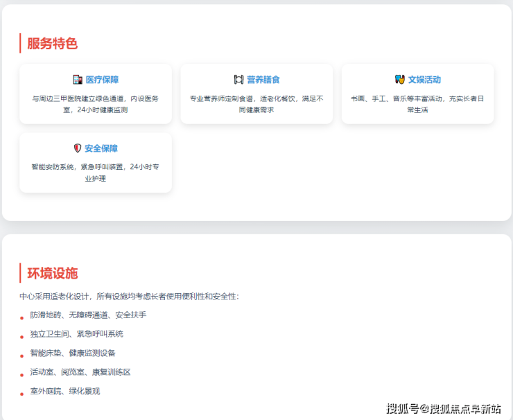The height and width of the screenshot is (420, 513).
Task: Click the description about 专业营养师定制食谱
Action: (256, 104)
